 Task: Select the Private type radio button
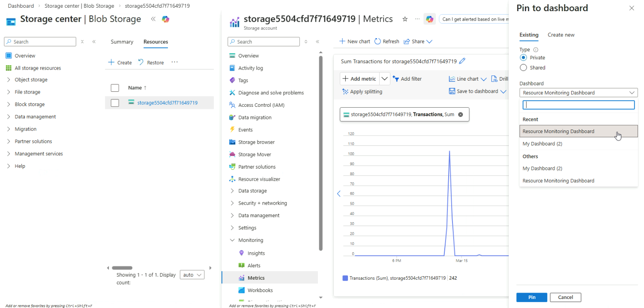coord(523,57)
